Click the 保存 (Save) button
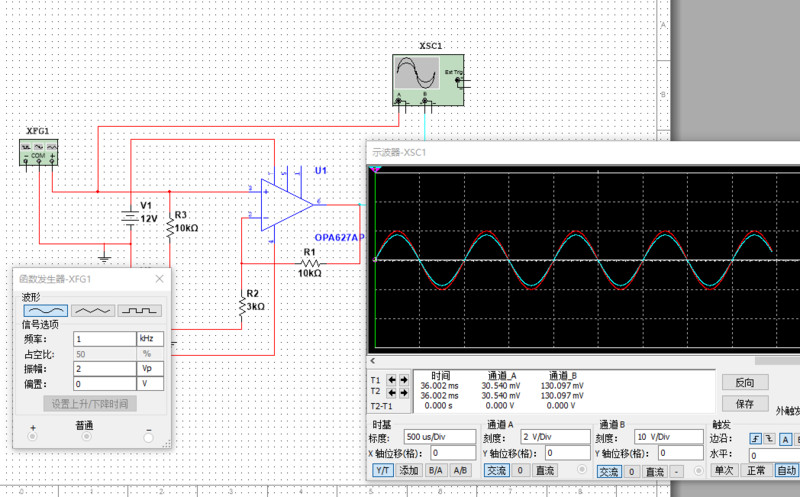Screen dimensions: 800x497 (x=744, y=404)
